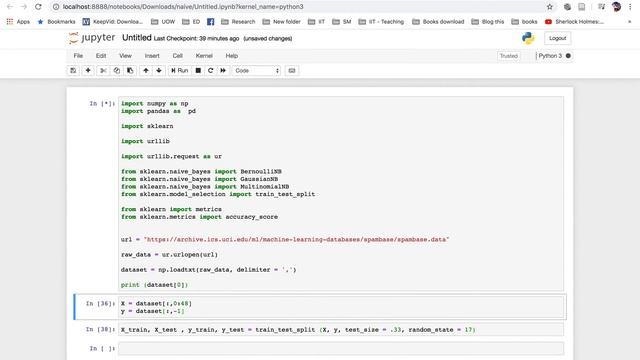Viewport: 640px width, 360px height.
Task: Click the Logout button
Action: pyautogui.click(x=558, y=38)
